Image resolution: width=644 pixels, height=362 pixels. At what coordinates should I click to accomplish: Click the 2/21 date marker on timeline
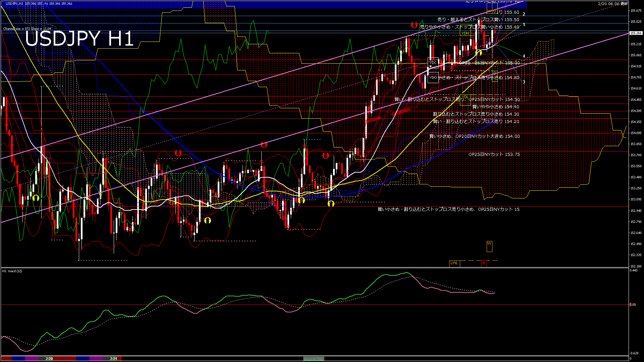[114, 359]
